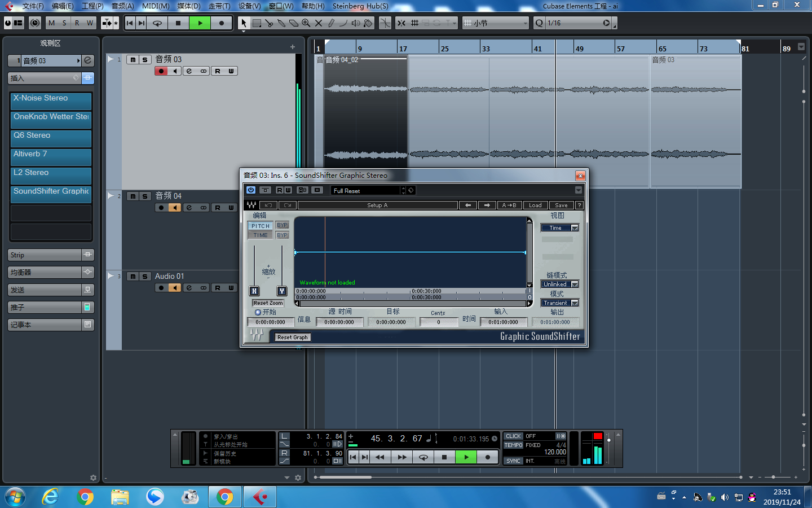Select the Mute X tool

tap(319, 23)
